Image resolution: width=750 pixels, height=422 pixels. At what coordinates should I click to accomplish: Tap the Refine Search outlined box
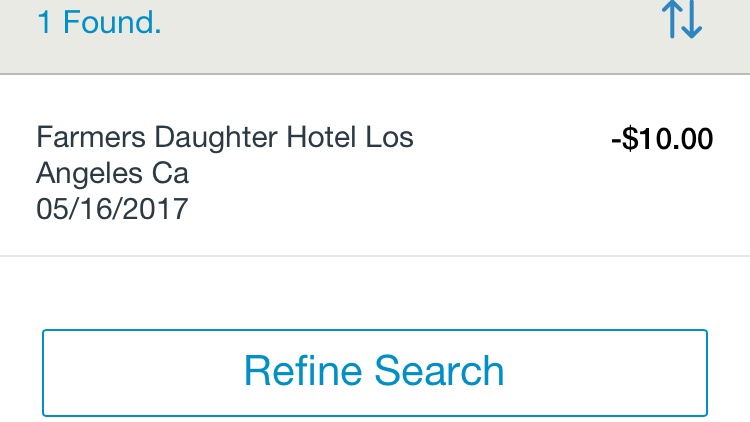(x=375, y=373)
